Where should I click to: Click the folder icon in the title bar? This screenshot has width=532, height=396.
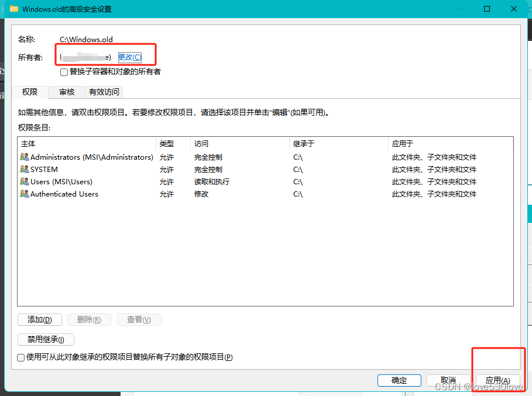pyautogui.click(x=13, y=9)
